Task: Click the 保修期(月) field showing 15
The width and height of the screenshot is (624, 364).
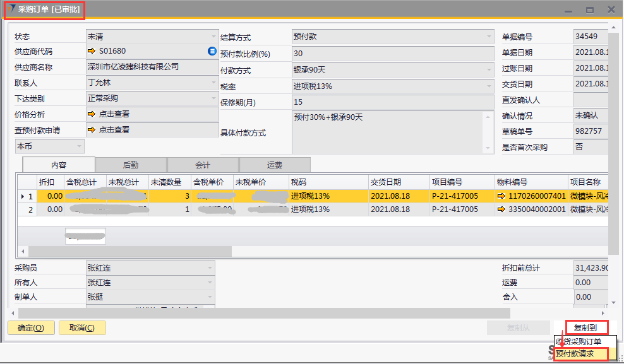Action: point(392,102)
